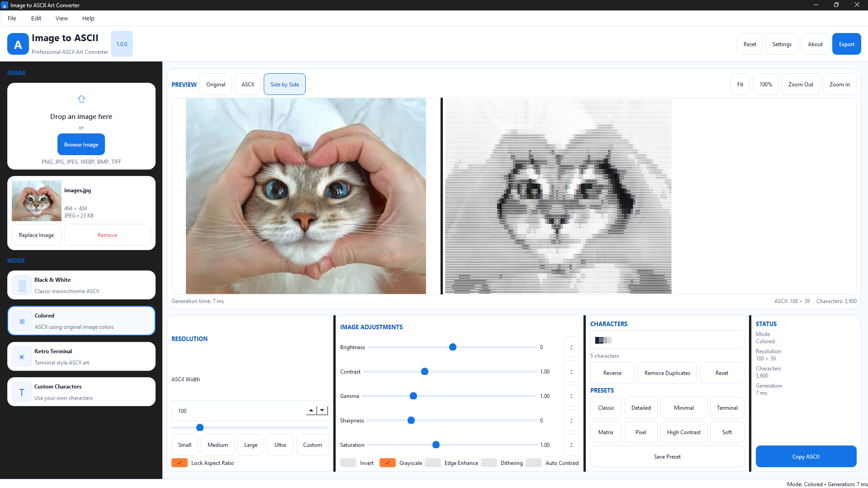The height and width of the screenshot is (488, 868).
Task: Select Side by Side preview tab
Action: [285, 84]
